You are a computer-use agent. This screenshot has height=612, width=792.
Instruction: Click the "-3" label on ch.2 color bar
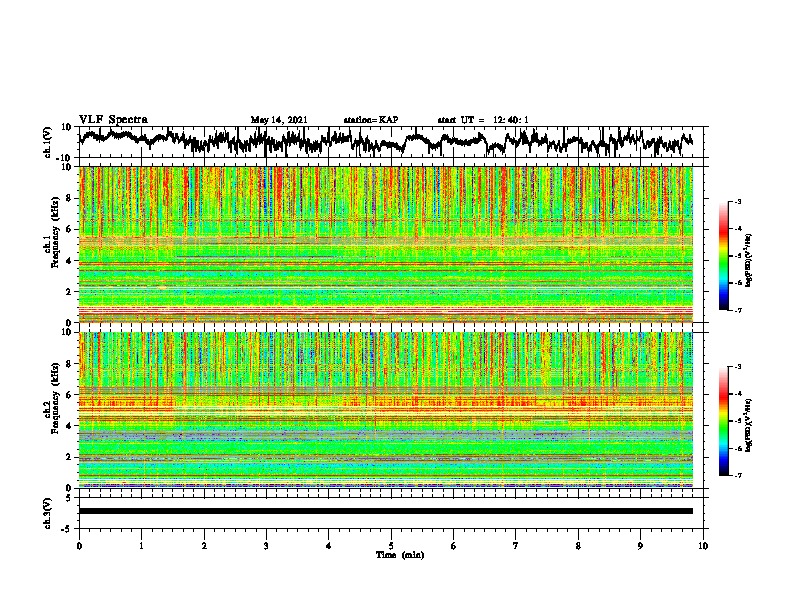pos(738,367)
